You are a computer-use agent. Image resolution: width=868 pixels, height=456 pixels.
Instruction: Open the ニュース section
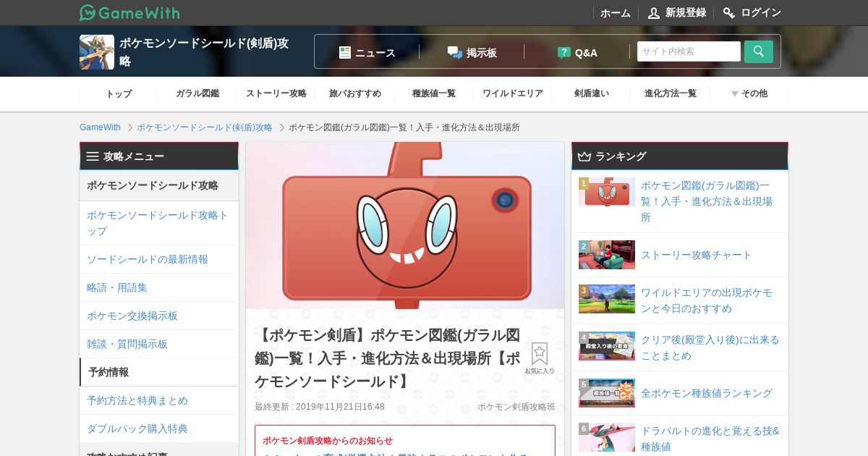pos(375,53)
